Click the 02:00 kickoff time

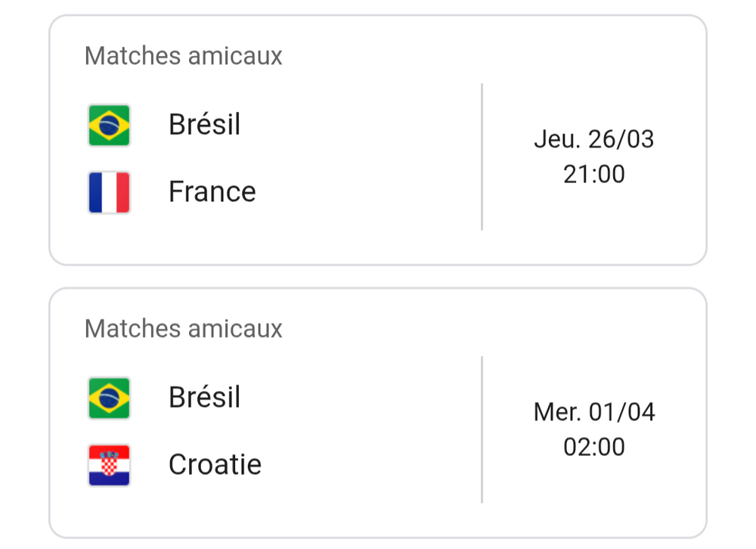pyautogui.click(x=593, y=447)
